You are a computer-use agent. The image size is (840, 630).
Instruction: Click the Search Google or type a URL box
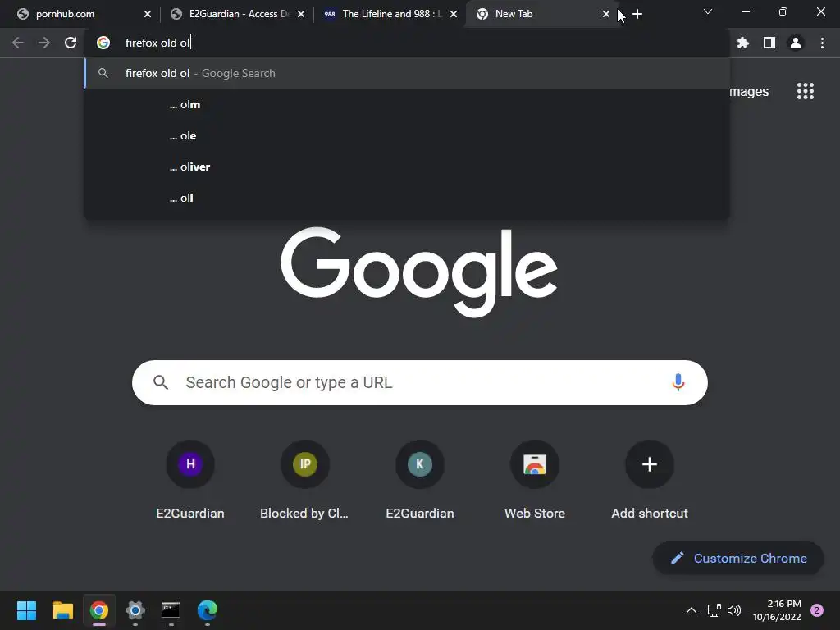[419, 382]
